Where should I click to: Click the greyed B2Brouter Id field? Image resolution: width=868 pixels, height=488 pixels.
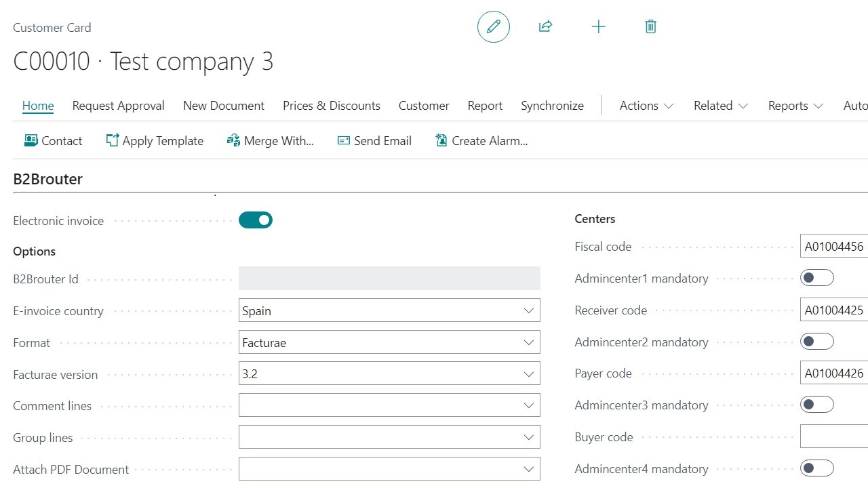[389, 279]
